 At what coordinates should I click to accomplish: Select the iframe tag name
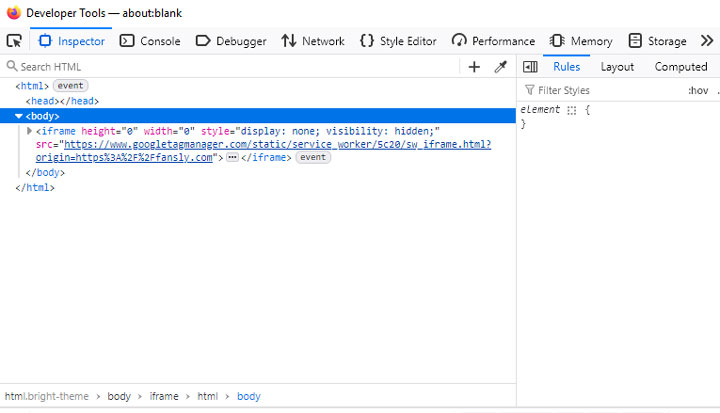(x=59, y=131)
